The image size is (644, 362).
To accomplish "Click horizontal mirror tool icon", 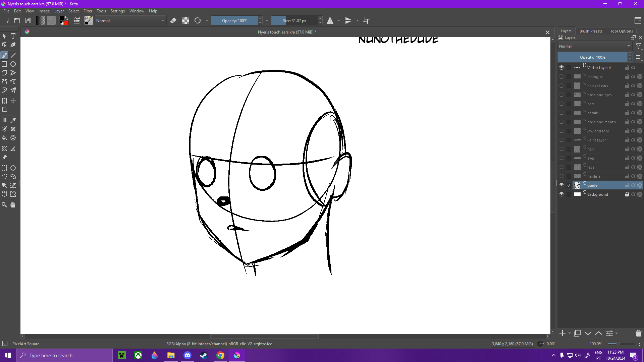I will point(330,21).
